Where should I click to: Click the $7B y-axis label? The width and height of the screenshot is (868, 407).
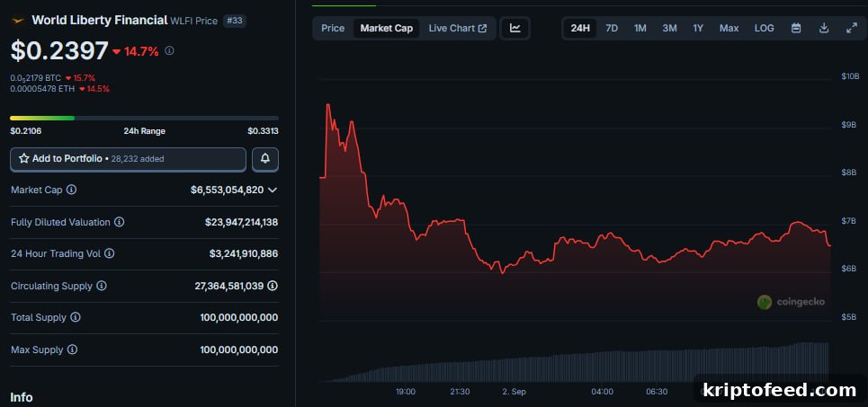click(850, 221)
